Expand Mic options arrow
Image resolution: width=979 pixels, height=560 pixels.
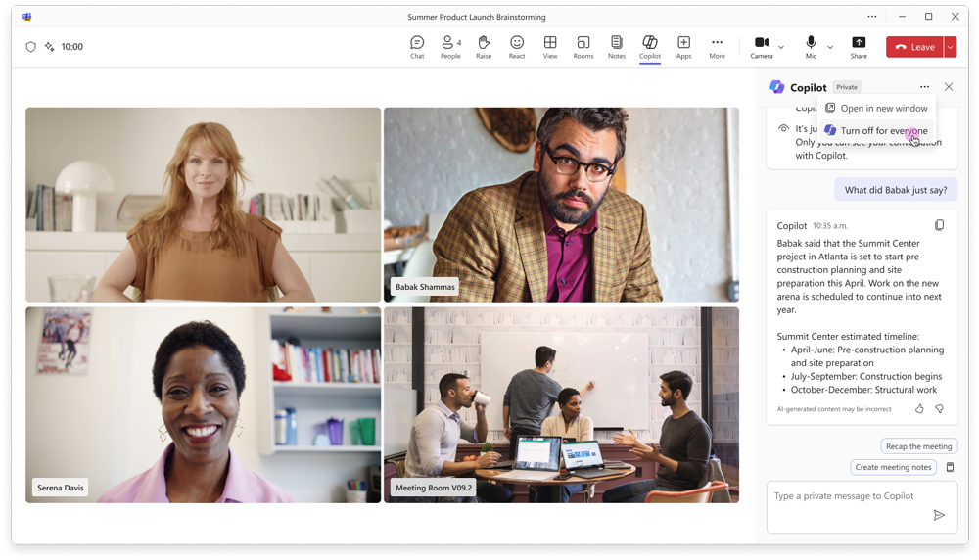coord(830,47)
